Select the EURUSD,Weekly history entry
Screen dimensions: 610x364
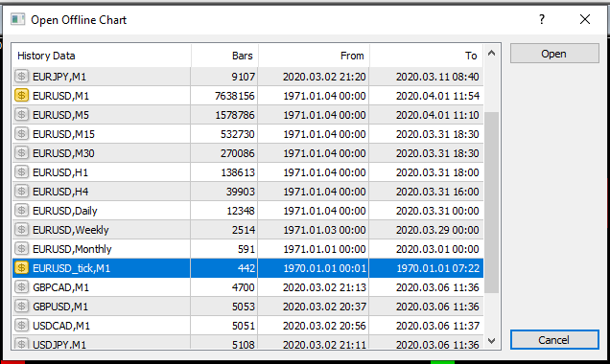coord(247,230)
